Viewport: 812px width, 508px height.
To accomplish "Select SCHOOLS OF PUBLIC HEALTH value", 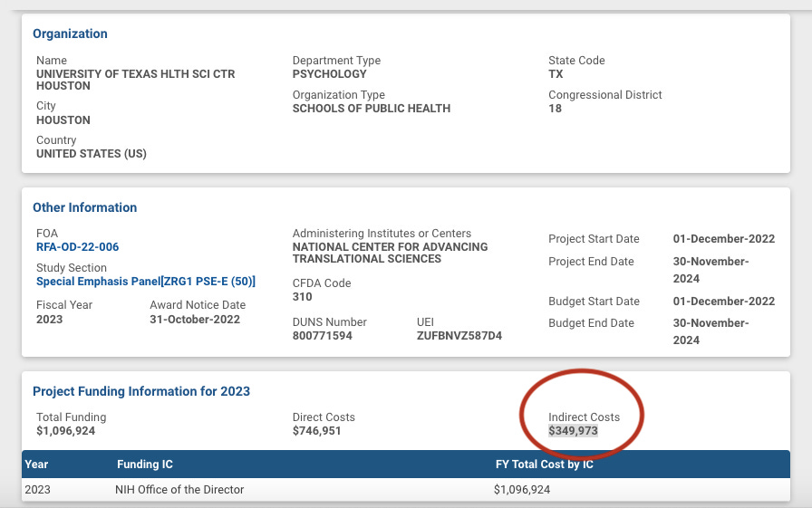I will pos(372,109).
